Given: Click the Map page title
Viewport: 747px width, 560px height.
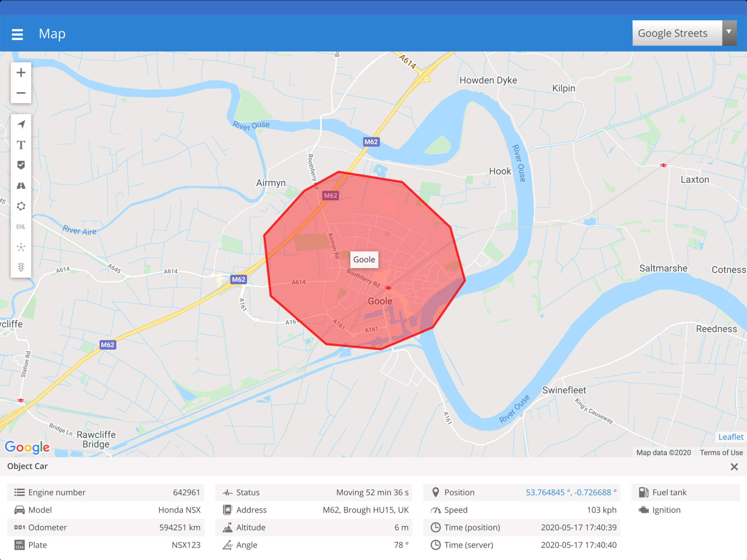Looking at the screenshot, I should tap(52, 34).
